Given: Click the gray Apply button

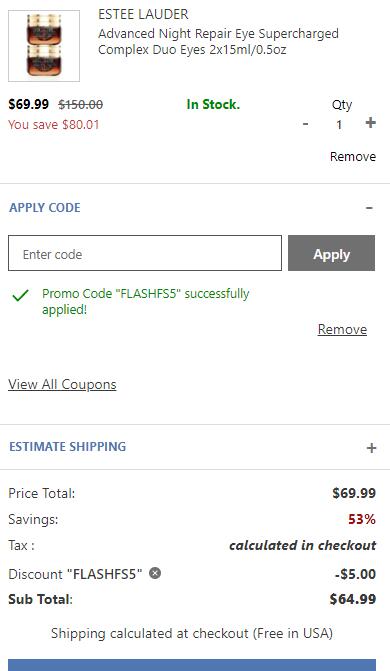Looking at the screenshot, I should (x=331, y=253).
